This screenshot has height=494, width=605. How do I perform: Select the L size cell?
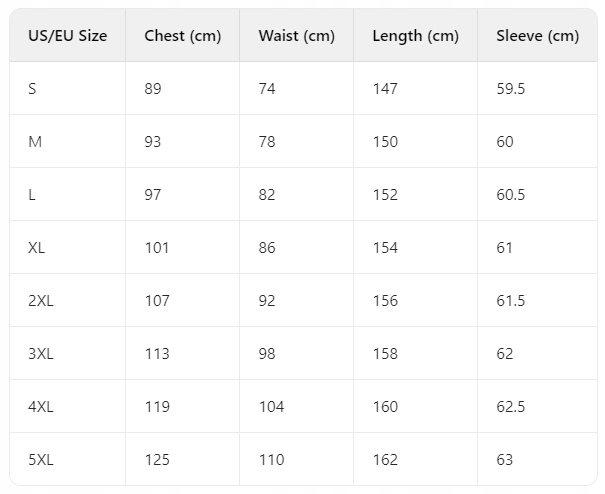click(x=32, y=195)
